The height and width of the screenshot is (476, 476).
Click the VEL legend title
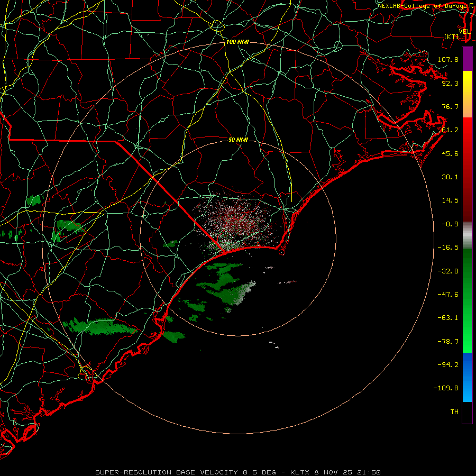(464, 32)
